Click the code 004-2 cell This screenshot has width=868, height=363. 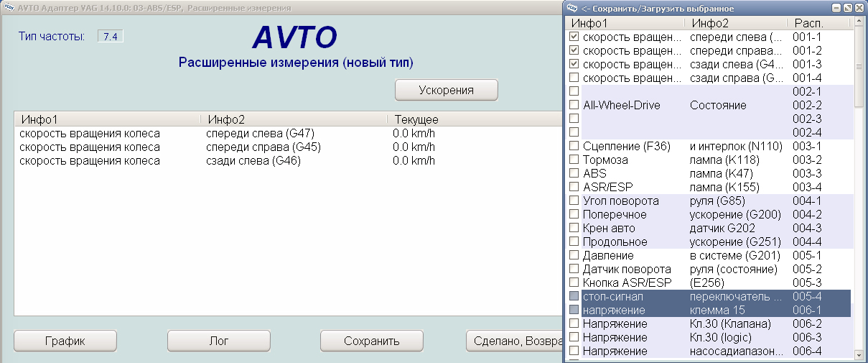coord(807,214)
